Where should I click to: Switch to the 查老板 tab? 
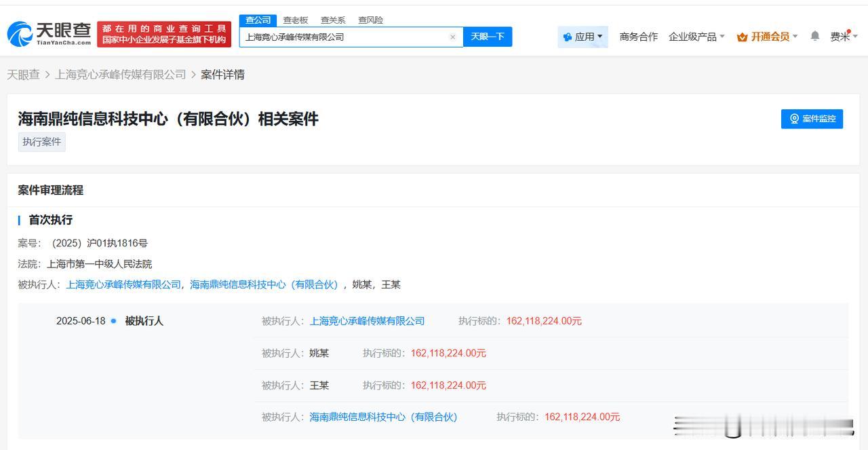(296, 20)
